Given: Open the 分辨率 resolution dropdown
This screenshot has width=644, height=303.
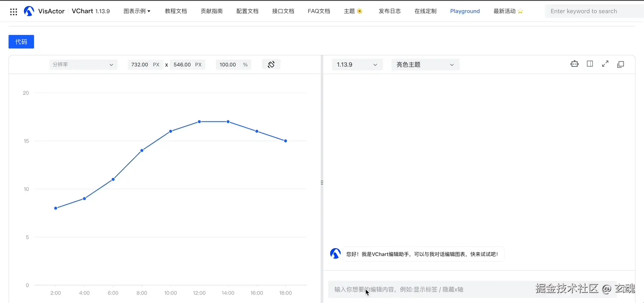Looking at the screenshot, I should tap(83, 65).
